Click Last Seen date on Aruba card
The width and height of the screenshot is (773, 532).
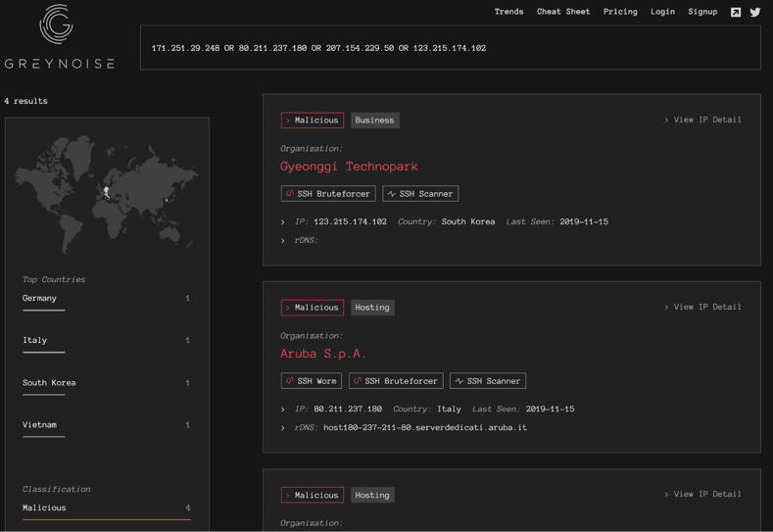point(550,410)
